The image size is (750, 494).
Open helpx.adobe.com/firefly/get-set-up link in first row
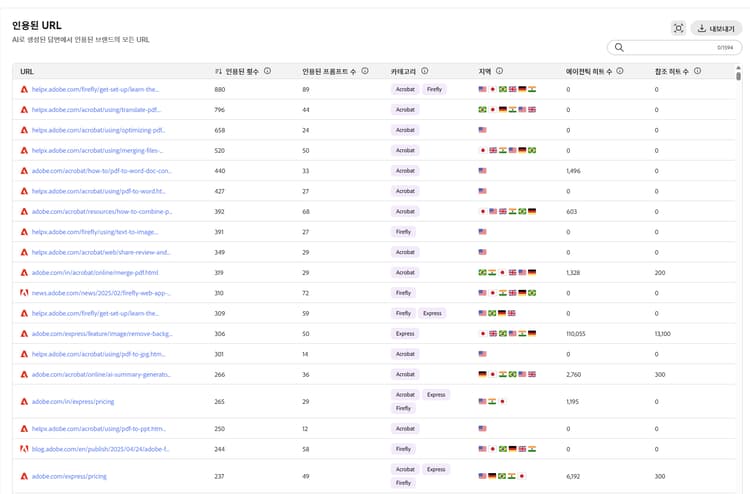coord(96,89)
